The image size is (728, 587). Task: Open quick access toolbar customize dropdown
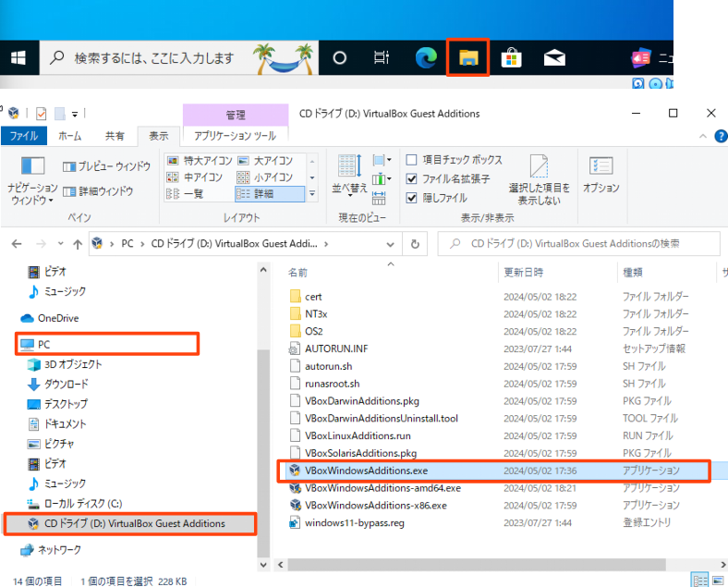click(x=75, y=114)
